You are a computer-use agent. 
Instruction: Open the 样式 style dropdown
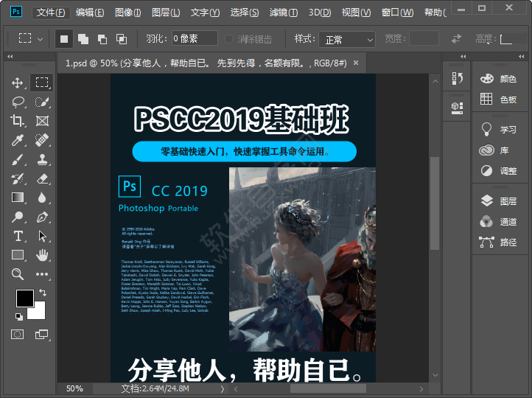click(347, 40)
